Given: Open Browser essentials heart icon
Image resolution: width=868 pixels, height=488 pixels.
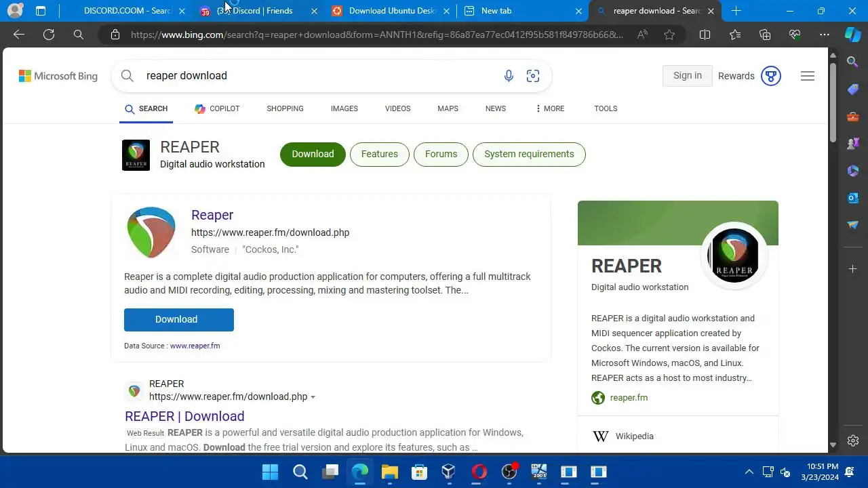Looking at the screenshot, I should [x=795, y=35].
